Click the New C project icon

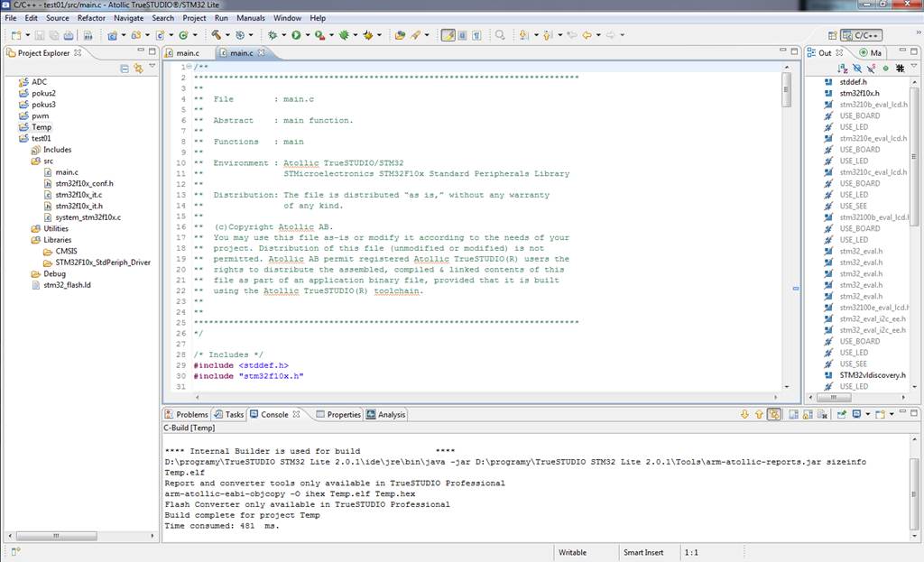112,35
